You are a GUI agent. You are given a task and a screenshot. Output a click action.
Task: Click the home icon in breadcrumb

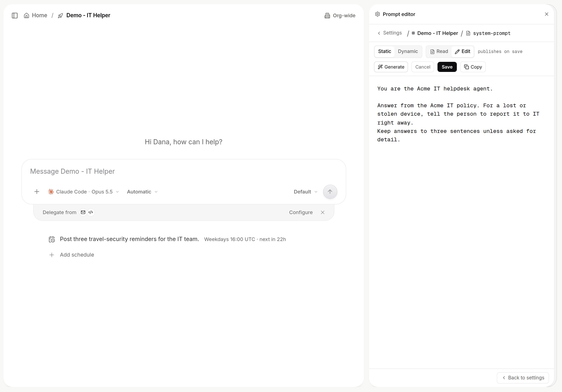point(27,15)
